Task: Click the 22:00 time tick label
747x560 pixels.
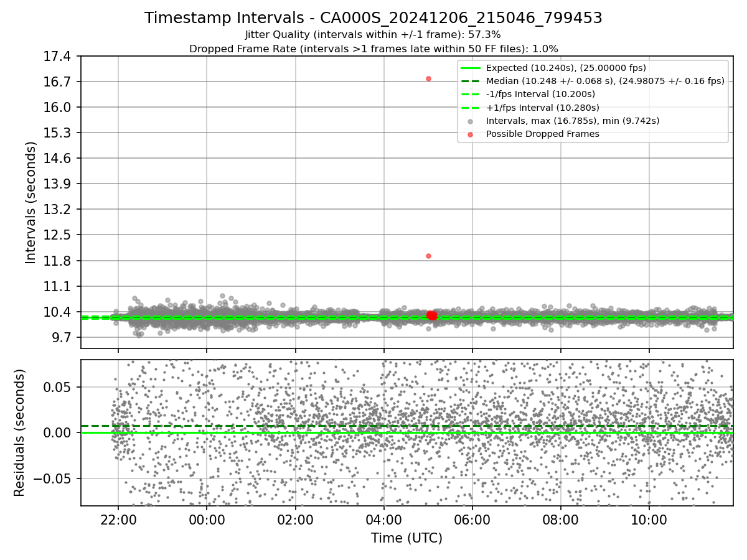Action: click(x=118, y=519)
